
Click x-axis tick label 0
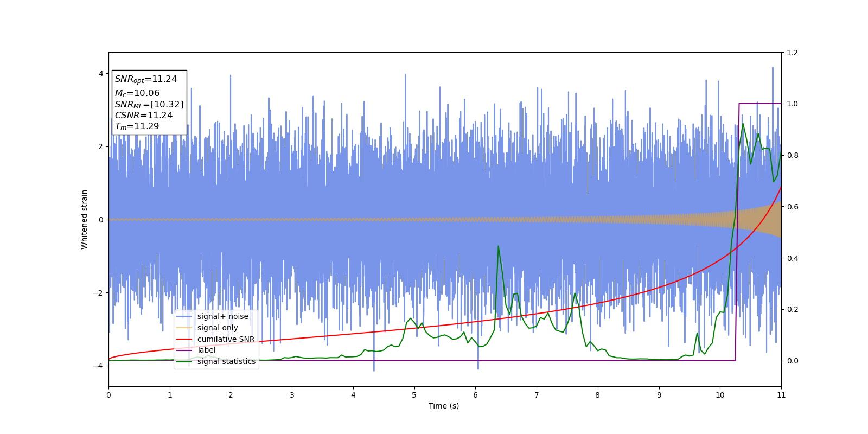(108, 395)
